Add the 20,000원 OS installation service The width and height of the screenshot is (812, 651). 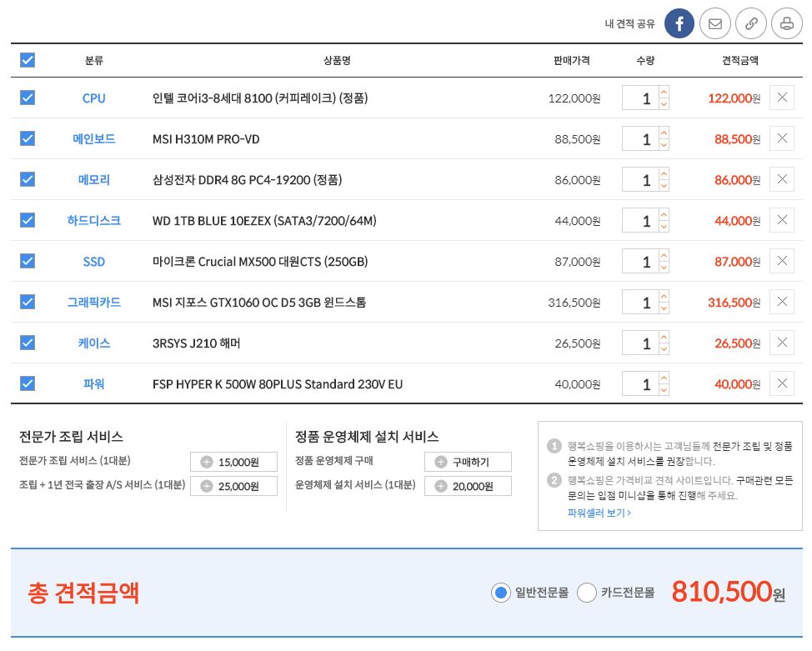click(x=469, y=486)
